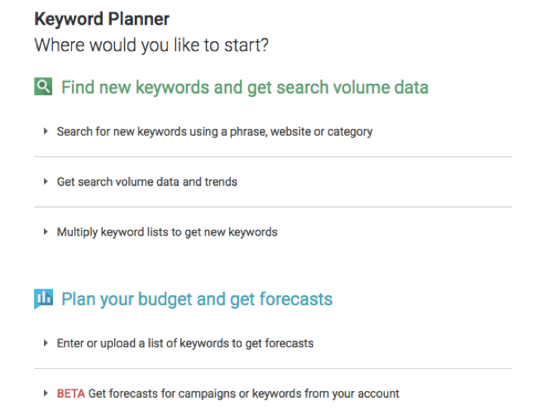The width and height of the screenshot is (550, 412).
Task: Click the Find new keywords green heading
Action: point(245,87)
